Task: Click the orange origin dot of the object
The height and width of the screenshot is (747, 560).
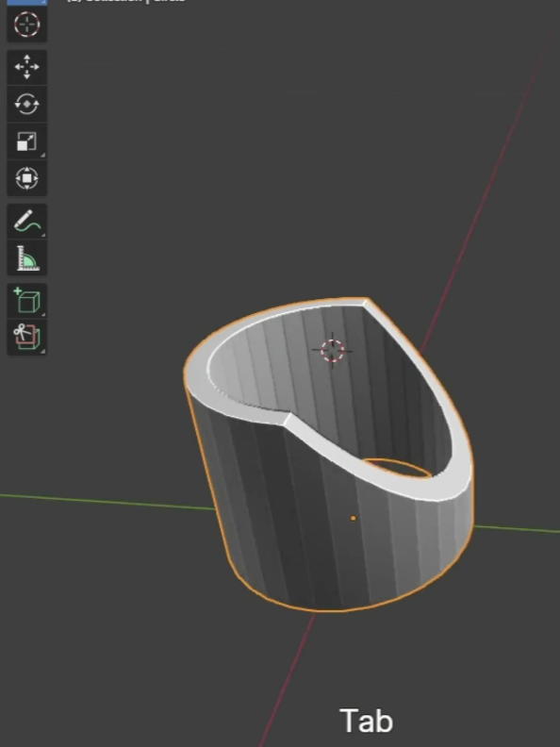Action: [x=354, y=518]
